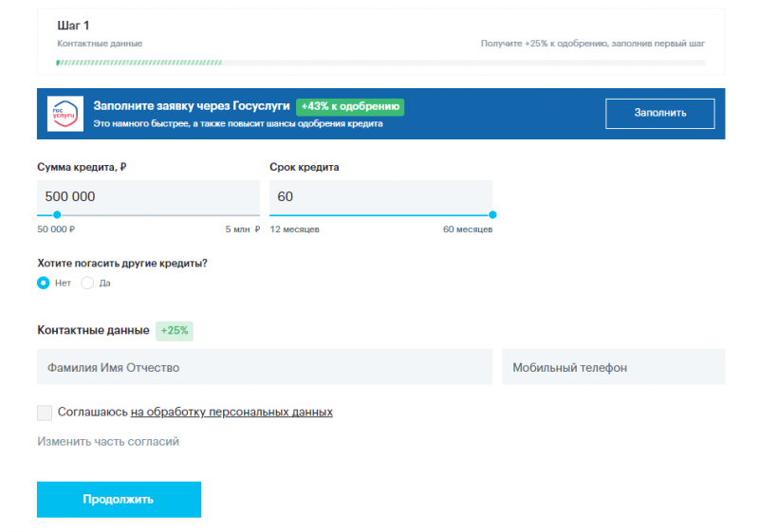Click the Шаг 1 heading
Screen dimensions: 759x532
pyautogui.click(x=73, y=26)
